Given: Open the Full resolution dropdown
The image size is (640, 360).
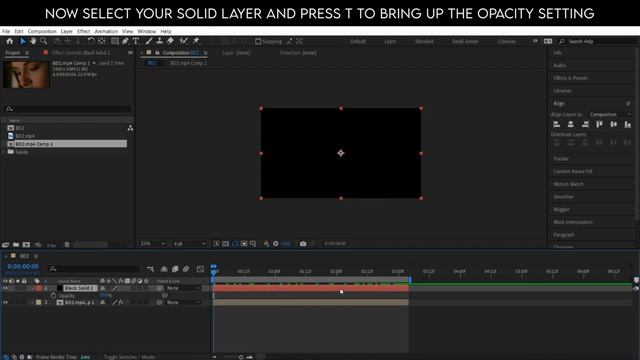Looking at the screenshot, I should 190,244.
